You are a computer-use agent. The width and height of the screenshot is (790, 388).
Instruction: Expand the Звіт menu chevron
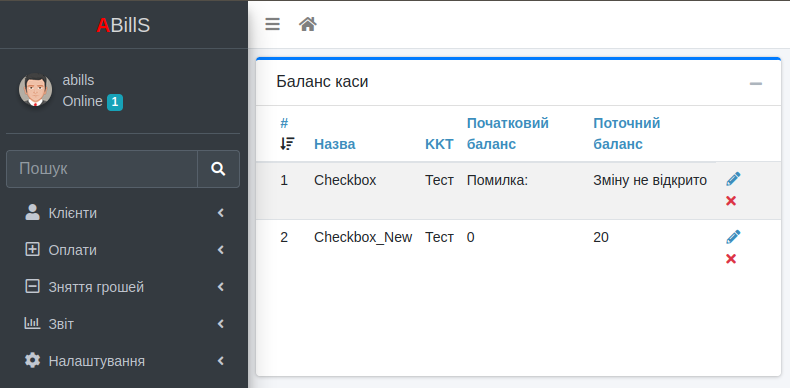coord(221,324)
